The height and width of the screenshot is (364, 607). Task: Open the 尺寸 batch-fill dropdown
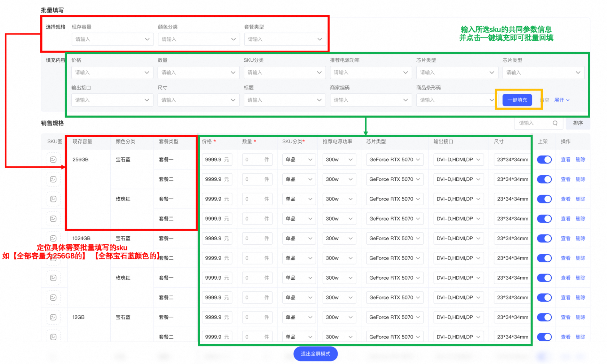(x=198, y=100)
